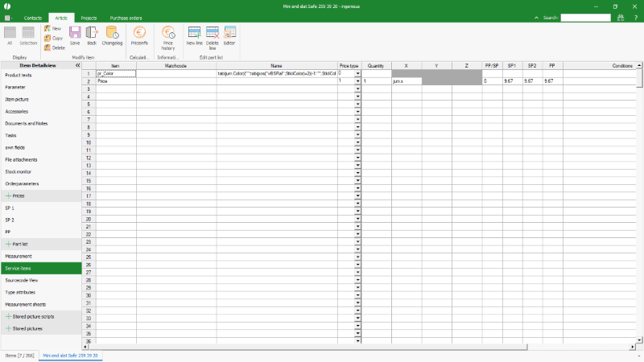This screenshot has width=644, height=362.
Task: Click the jum.x cell in X column
Action: point(407,81)
